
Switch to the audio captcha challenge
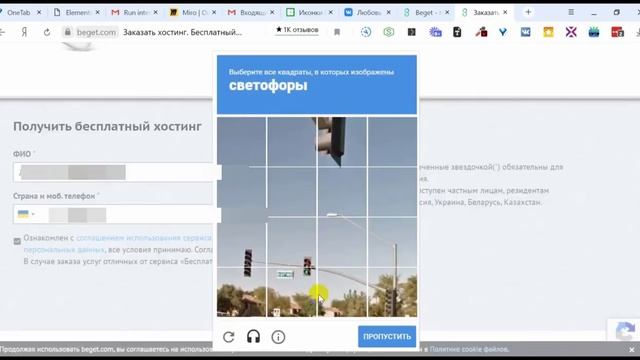click(253, 337)
